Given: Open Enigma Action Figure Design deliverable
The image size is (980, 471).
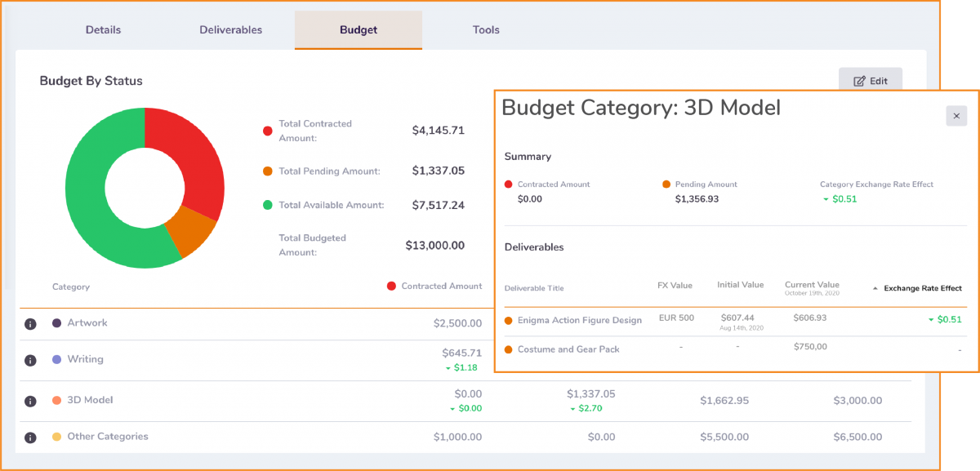Looking at the screenshot, I should (579, 320).
